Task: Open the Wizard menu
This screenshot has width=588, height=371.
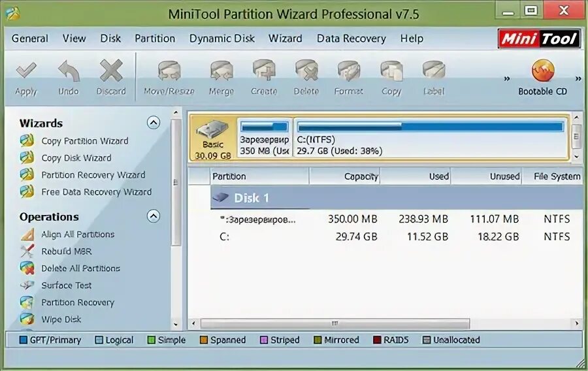Action: pos(286,39)
